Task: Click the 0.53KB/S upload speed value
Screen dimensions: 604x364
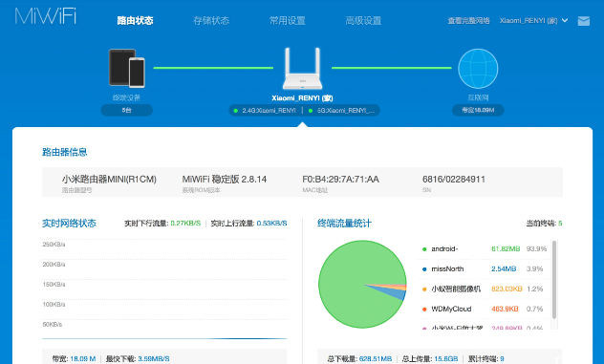Action: [x=272, y=223]
